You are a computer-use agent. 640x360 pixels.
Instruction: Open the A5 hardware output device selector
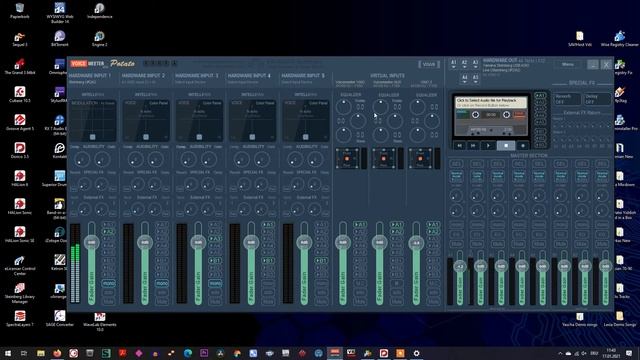476,78
